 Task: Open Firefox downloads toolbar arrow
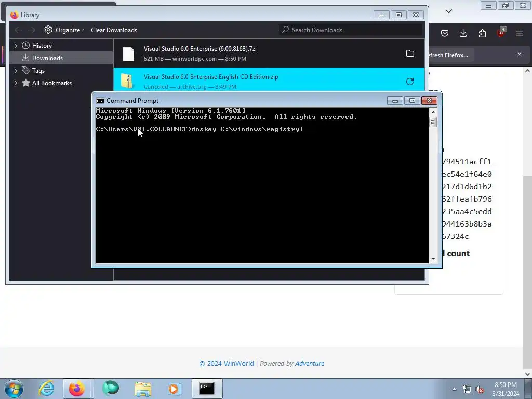(463, 33)
